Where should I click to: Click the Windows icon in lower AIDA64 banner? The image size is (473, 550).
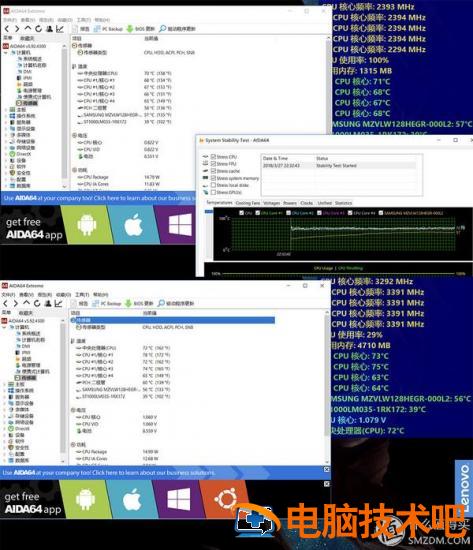pyautogui.click(x=178, y=499)
